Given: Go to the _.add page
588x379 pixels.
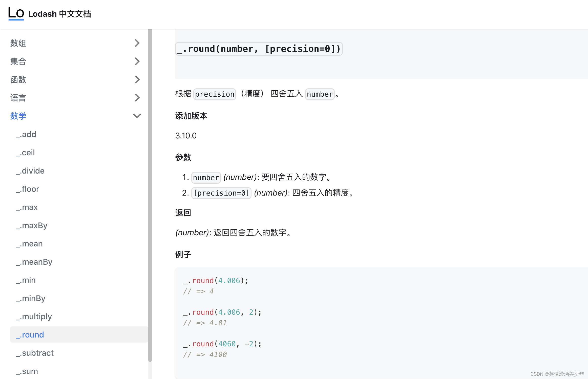Looking at the screenshot, I should [26, 134].
